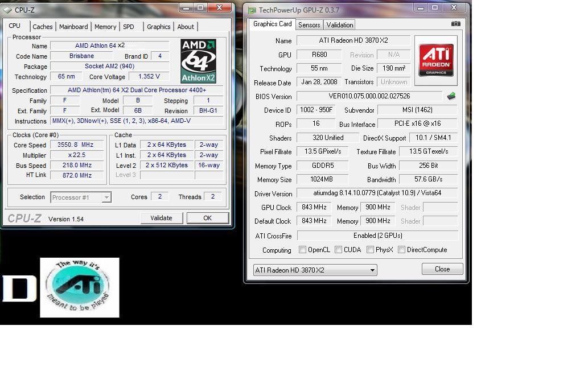Click the Core Speed value 3550.8 MHz

76,145
